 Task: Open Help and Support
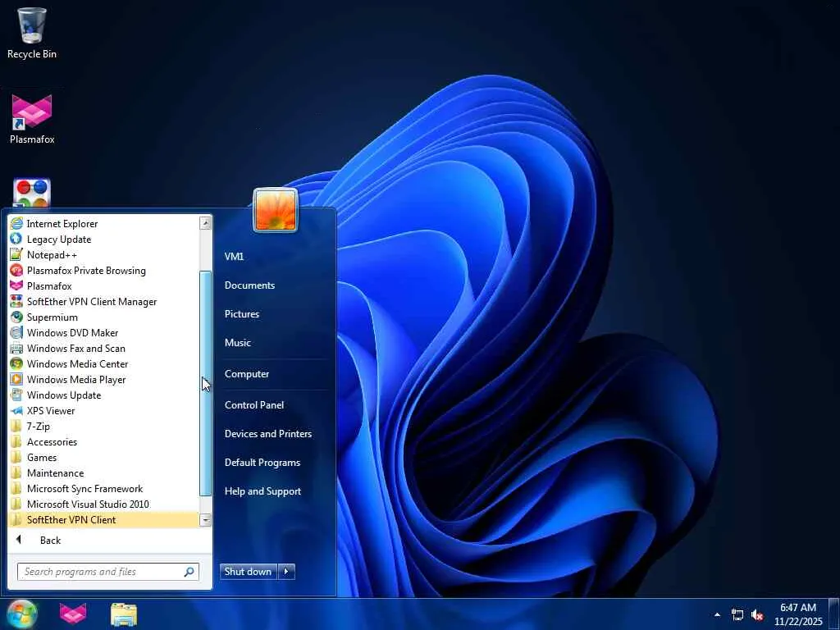coord(262,491)
